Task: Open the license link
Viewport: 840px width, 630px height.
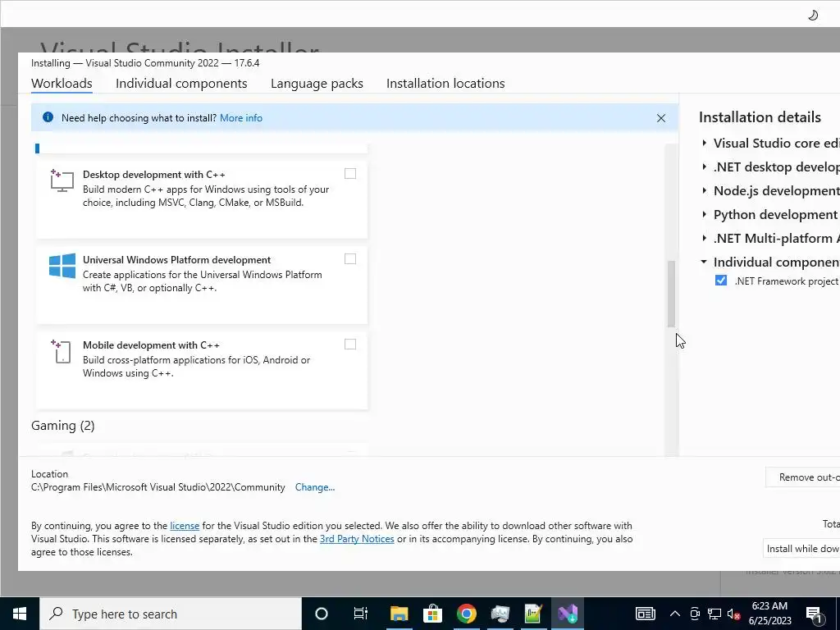Action: (185, 526)
